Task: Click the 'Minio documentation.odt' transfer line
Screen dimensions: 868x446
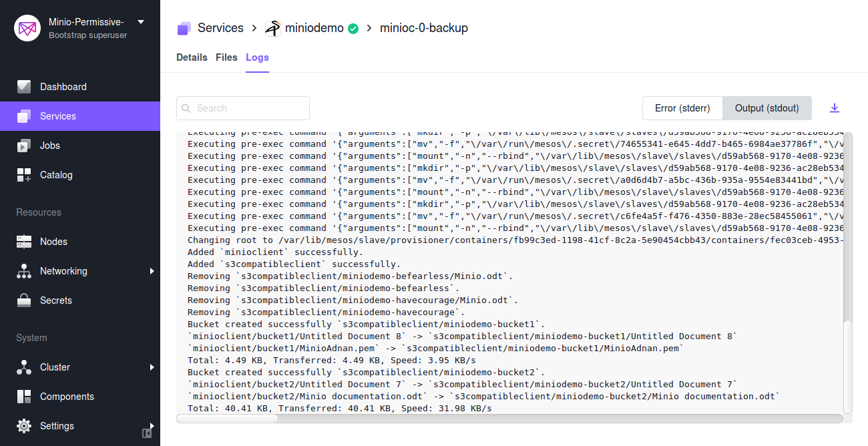Action: [x=483, y=397]
